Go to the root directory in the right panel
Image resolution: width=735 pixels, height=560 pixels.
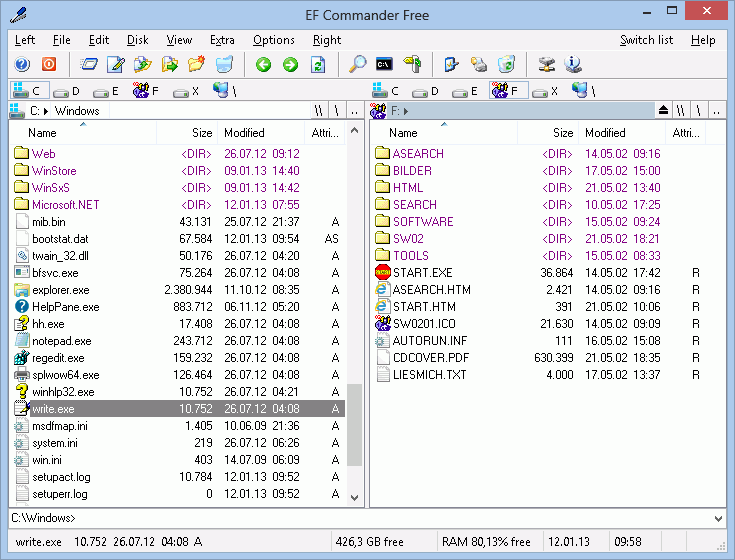pyautogui.click(x=698, y=111)
